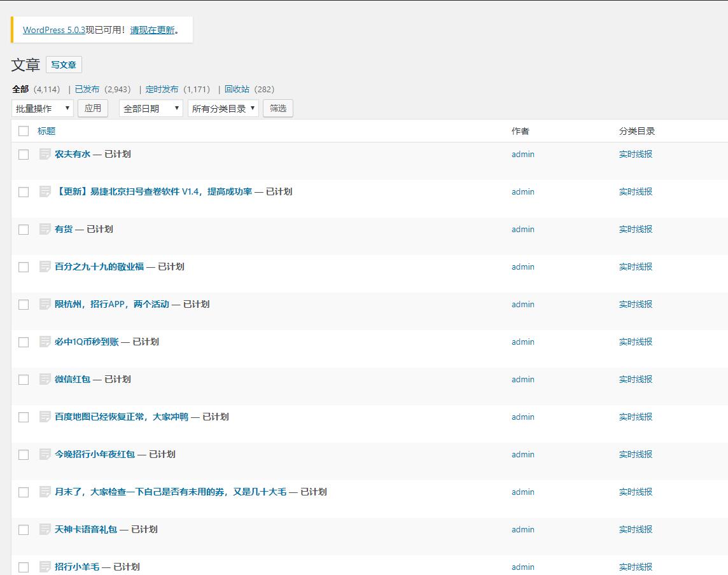Click post format icon beside 有货
The image size is (728, 575).
pos(45,229)
